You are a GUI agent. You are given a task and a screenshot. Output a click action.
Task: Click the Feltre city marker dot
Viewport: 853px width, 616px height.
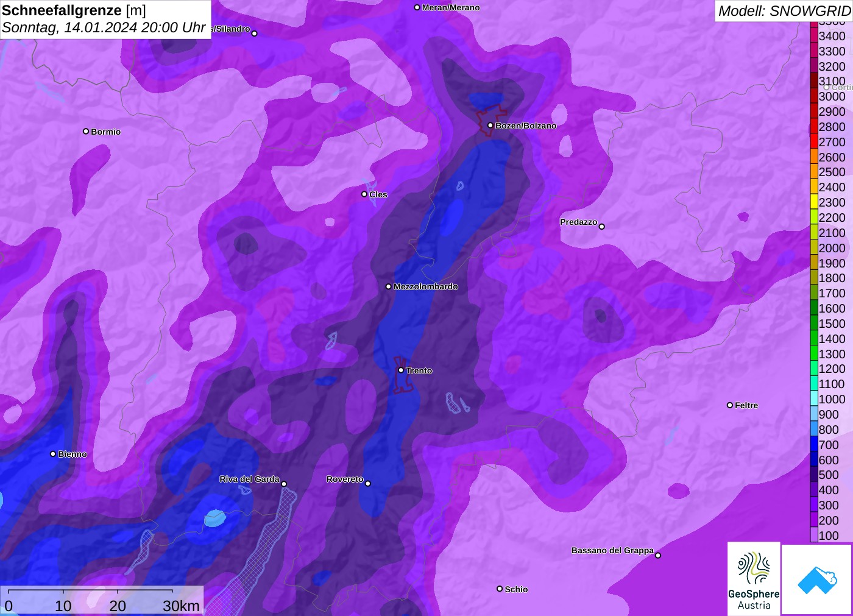coord(730,405)
